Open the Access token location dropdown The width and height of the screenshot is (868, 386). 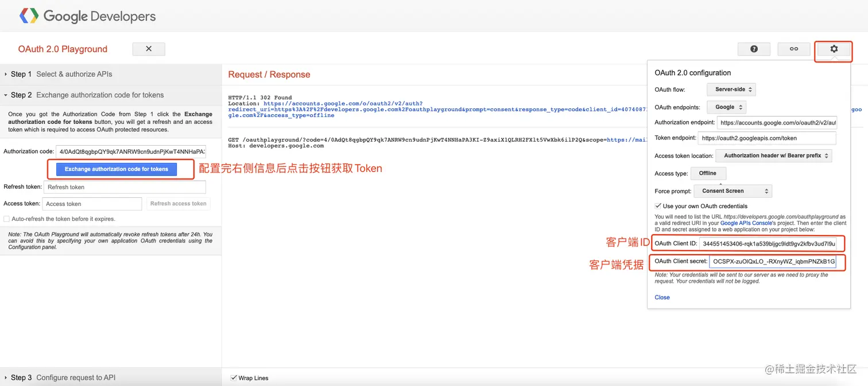(x=773, y=155)
